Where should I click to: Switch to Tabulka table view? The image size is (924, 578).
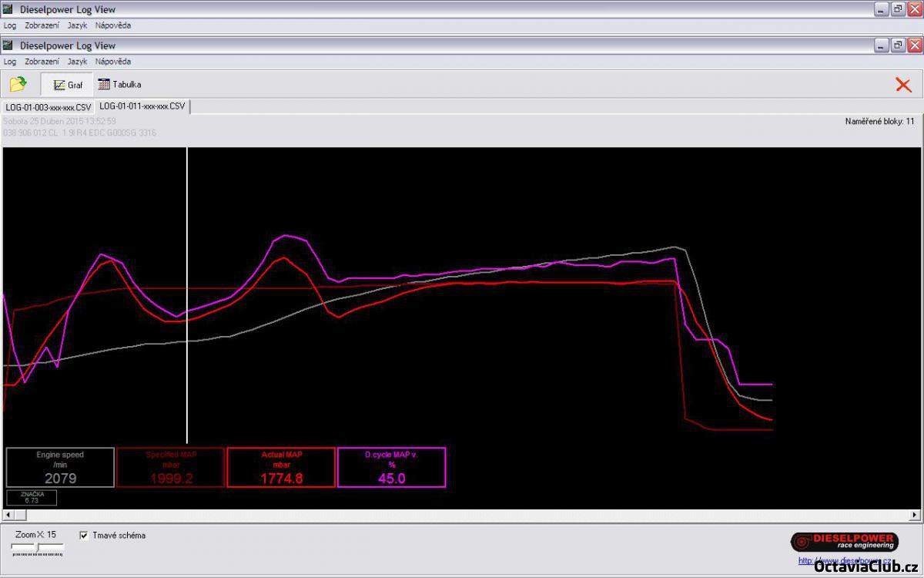click(x=119, y=85)
